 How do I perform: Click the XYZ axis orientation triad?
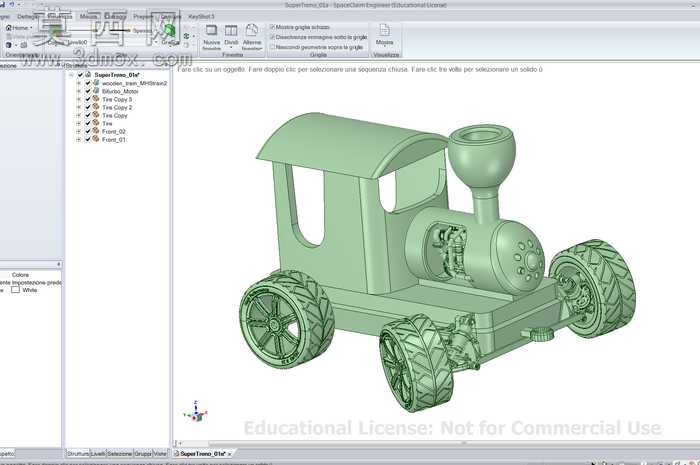pyautogui.click(x=196, y=411)
